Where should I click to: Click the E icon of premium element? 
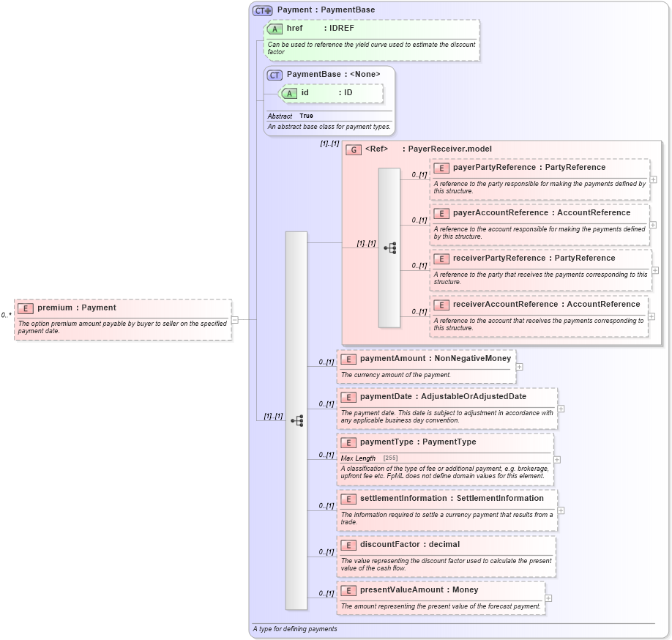coord(26,308)
